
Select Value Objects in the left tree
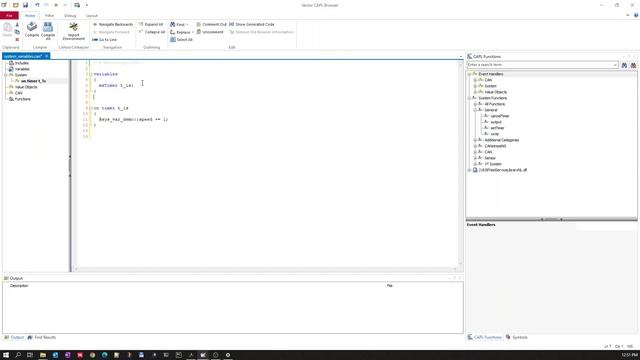(x=26, y=87)
